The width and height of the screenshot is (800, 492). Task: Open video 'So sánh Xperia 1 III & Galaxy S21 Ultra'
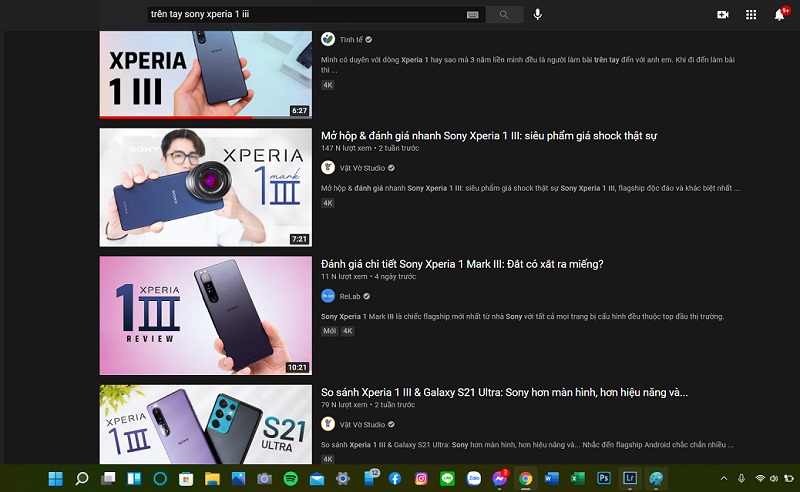(x=504, y=392)
